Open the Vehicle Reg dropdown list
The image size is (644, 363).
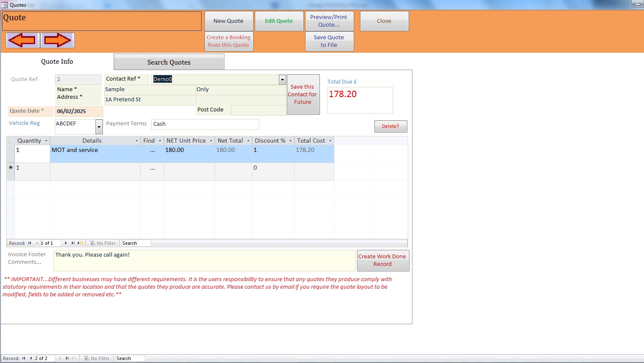pos(99,127)
